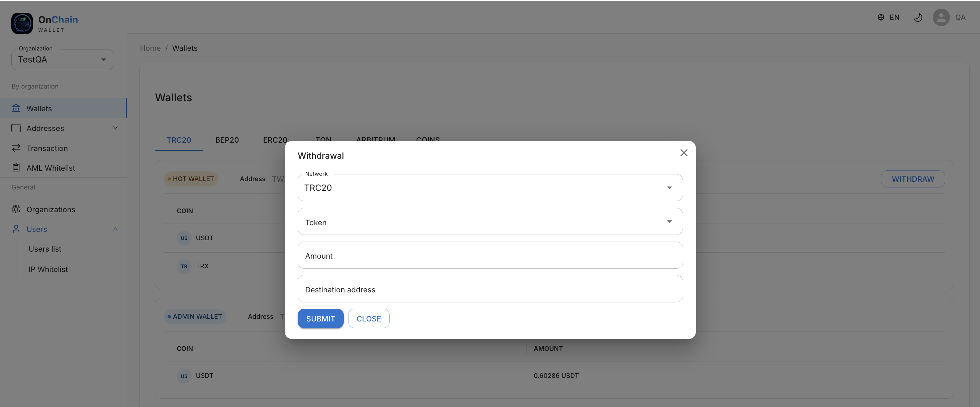980x407 pixels.
Task: Click the Users person icon
Action: click(x=16, y=229)
